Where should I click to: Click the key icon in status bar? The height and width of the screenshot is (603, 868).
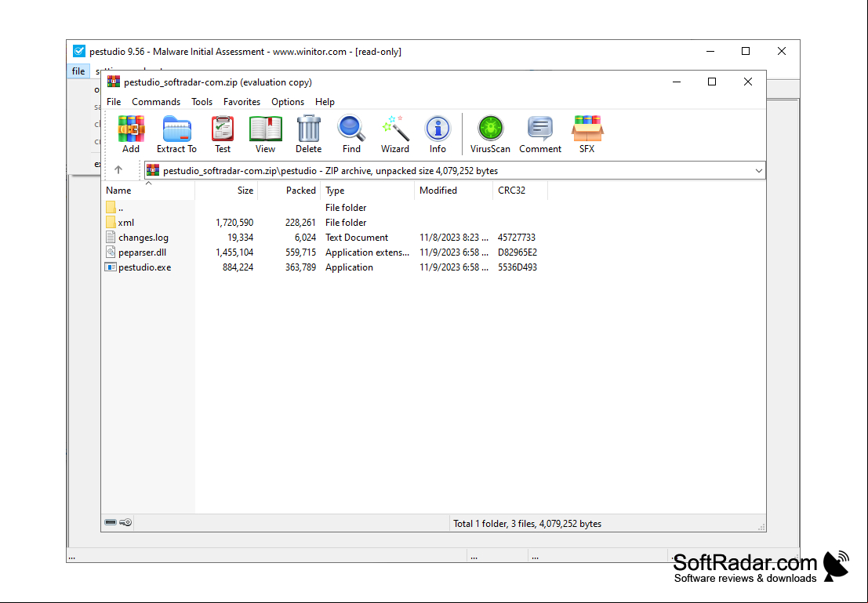(x=126, y=522)
